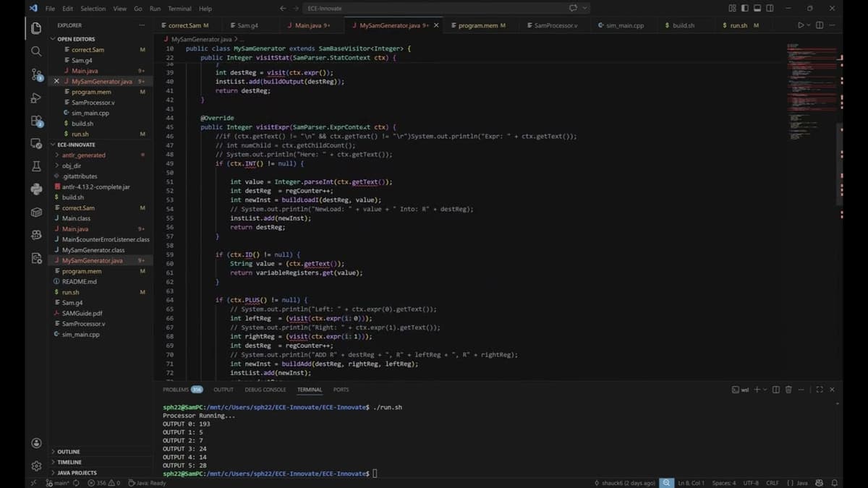Switch to the Debug Console panel tab

265,390
